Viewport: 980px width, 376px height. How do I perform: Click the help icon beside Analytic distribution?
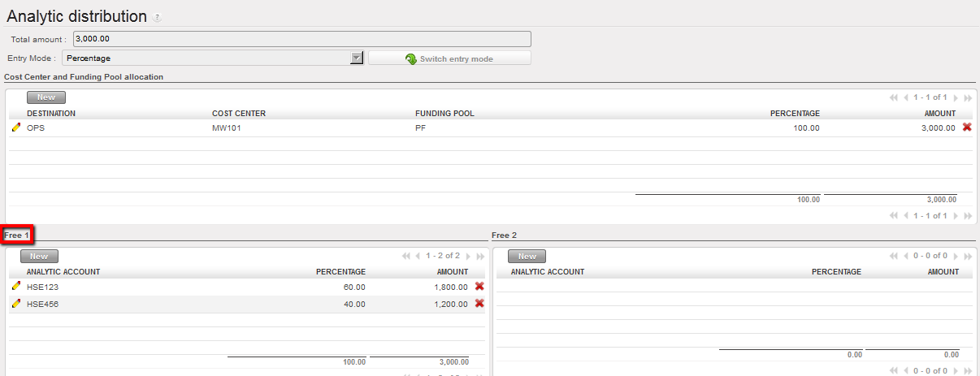tap(157, 18)
